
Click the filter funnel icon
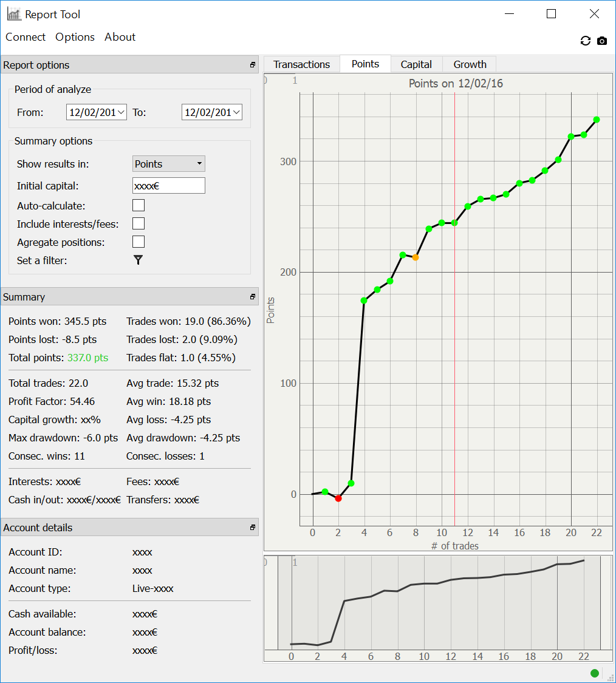(x=139, y=260)
